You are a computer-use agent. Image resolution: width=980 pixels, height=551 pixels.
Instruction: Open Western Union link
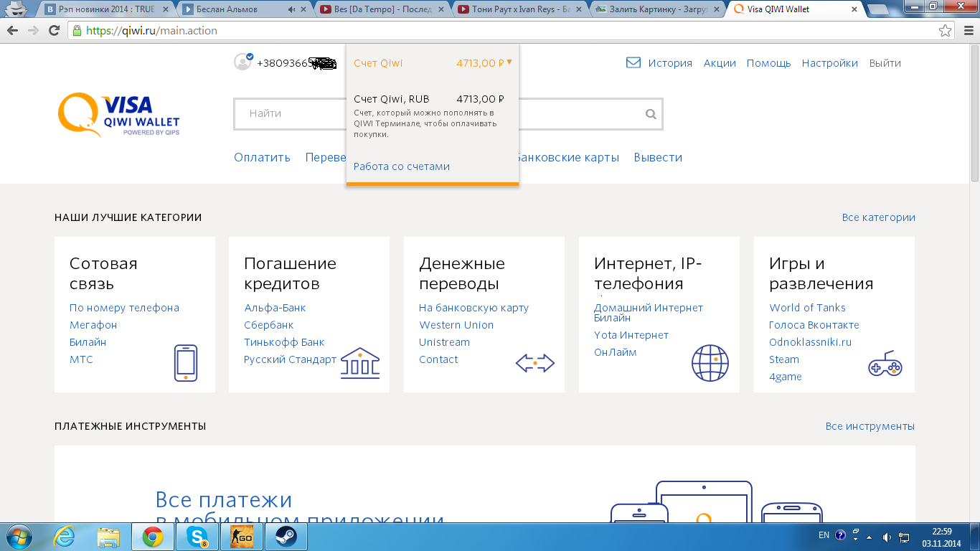pos(456,325)
